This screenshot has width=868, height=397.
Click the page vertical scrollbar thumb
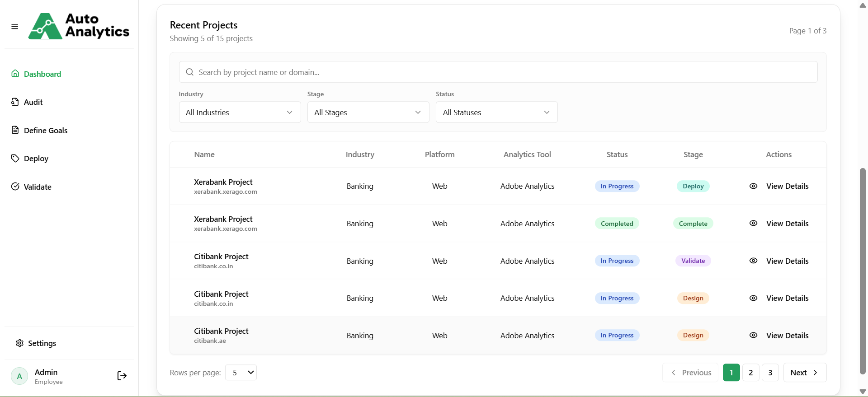863,271
